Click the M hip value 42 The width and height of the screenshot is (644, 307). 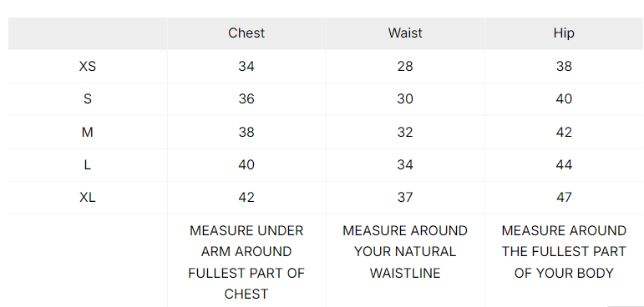click(x=564, y=132)
